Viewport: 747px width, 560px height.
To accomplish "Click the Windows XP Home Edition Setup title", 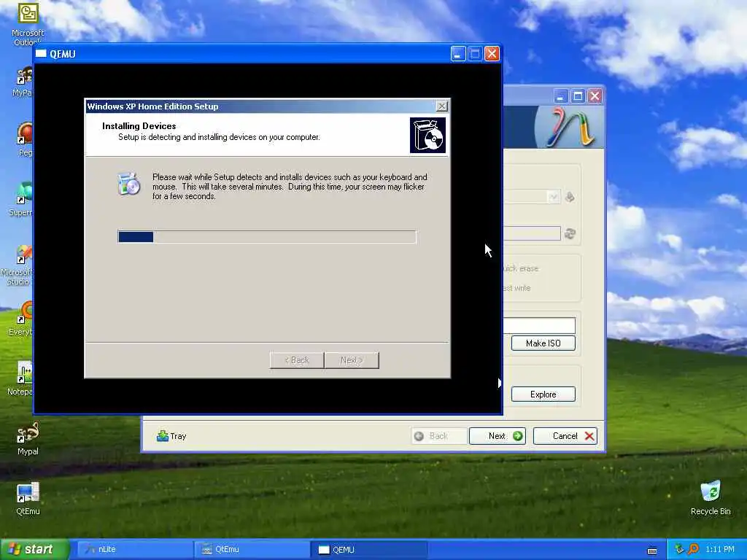I will tap(153, 106).
